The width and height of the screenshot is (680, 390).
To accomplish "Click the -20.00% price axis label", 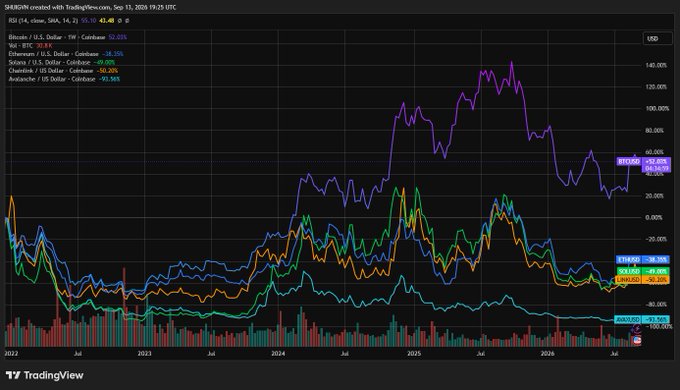I will tap(656, 239).
